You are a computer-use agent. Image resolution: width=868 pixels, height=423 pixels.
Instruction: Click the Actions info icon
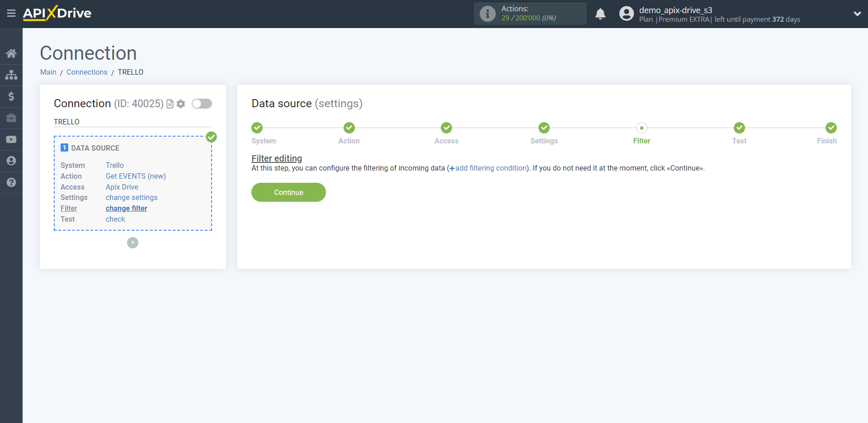tap(487, 14)
